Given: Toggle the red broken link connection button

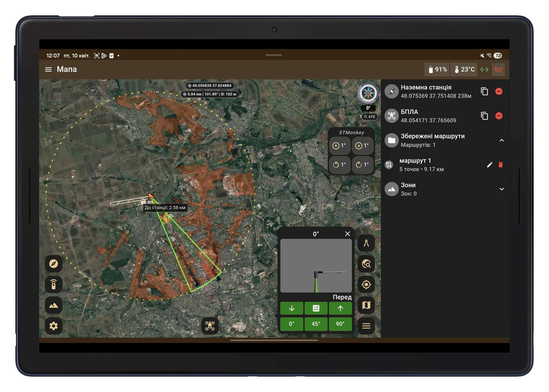Looking at the screenshot, I should [498, 70].
